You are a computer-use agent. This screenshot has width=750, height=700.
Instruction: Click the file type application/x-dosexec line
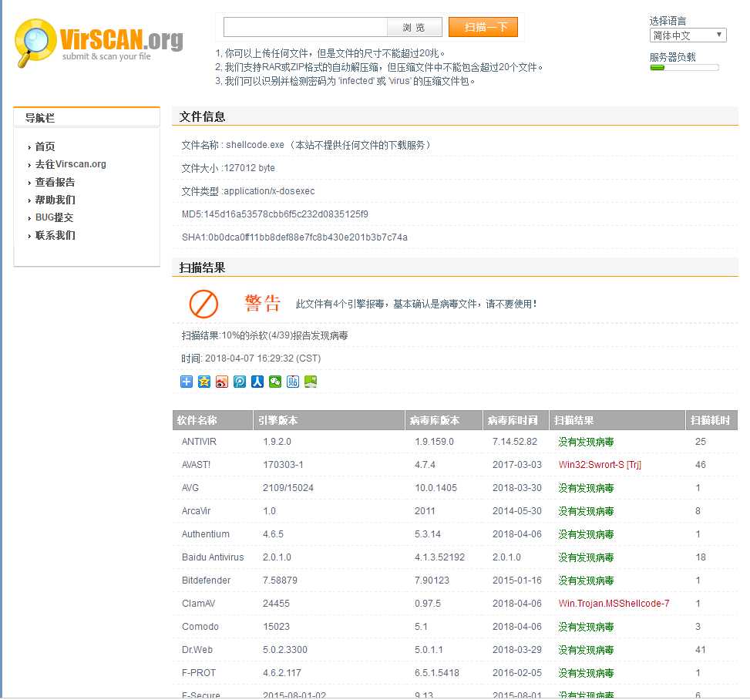(248, 191)
